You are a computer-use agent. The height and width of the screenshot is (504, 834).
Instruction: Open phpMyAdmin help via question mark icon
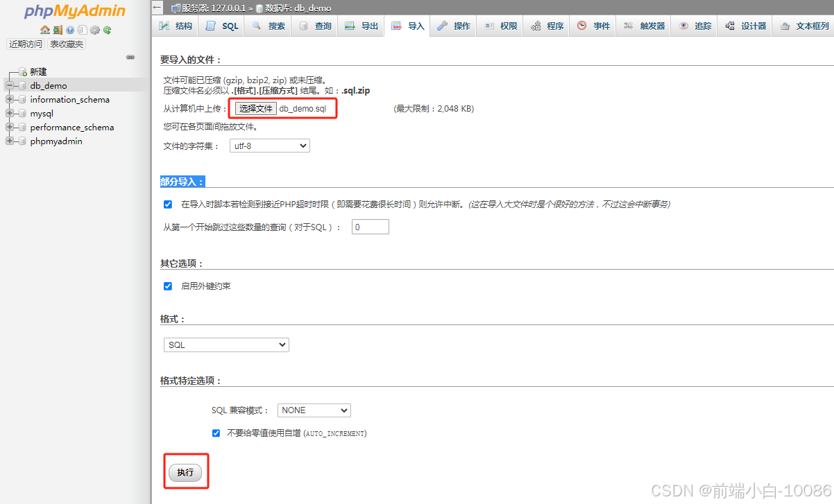(x=70, y=30)
